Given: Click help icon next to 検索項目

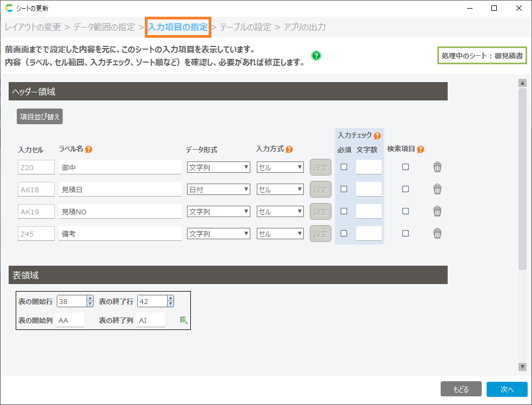Looking at the screenshot, I should click(x=421, y=150).
